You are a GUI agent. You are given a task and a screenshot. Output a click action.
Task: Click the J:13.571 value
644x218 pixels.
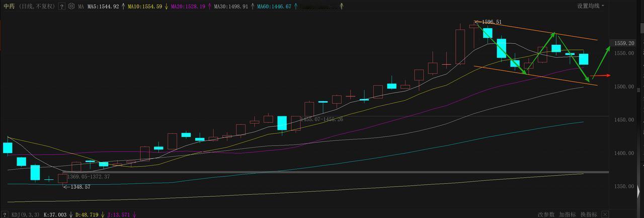coord(119,214)
